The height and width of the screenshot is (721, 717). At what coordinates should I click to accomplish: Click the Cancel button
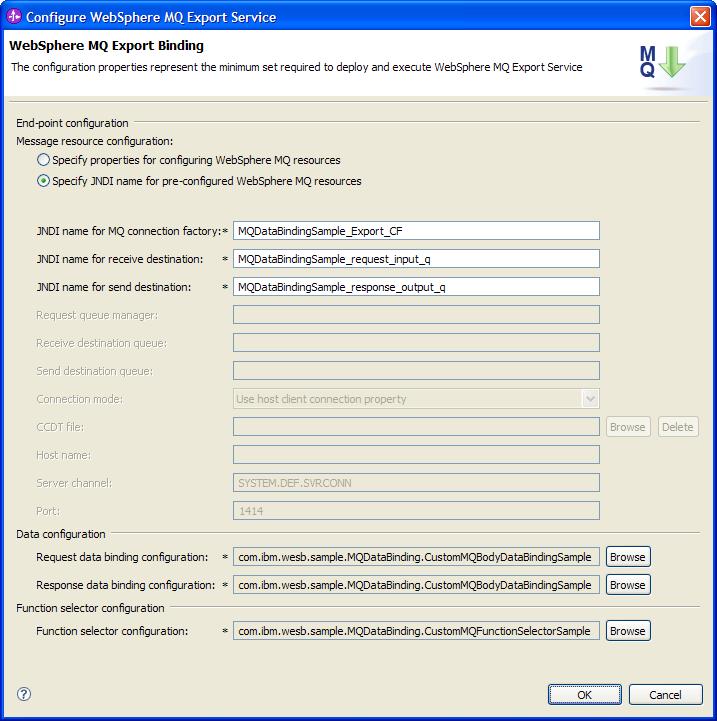665,694
